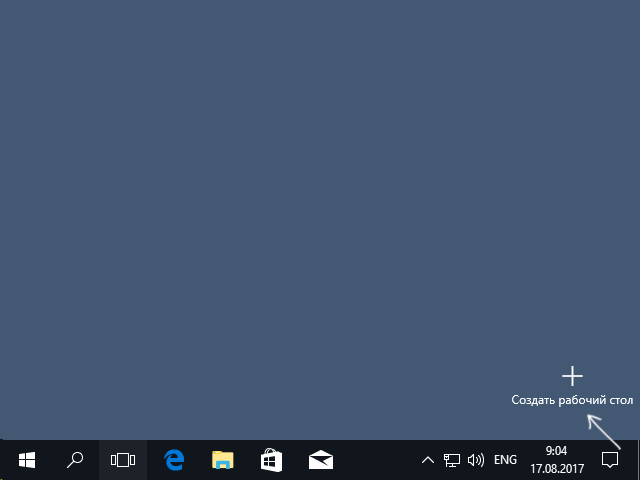Click Show Desktop sliver at taskbar end
This screenshot has height=480, width=640.
click(x=638, y=460)
